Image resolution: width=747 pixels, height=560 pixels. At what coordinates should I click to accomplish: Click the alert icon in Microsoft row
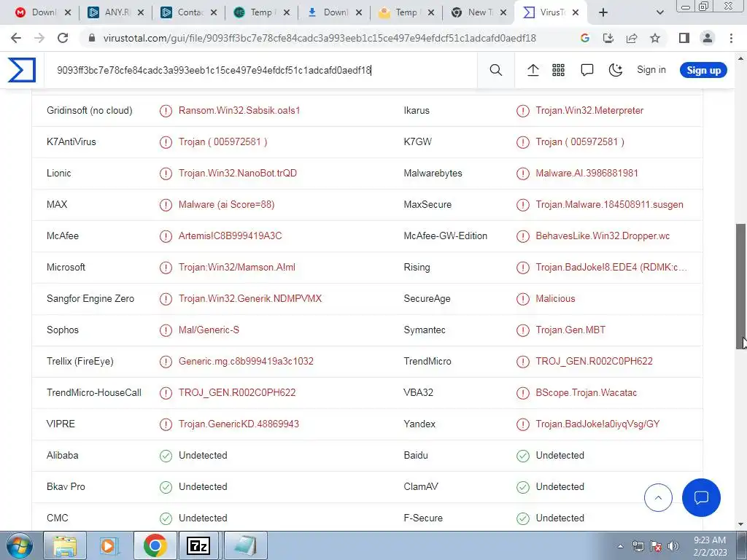pyautogui.click(x=166, y=268)
